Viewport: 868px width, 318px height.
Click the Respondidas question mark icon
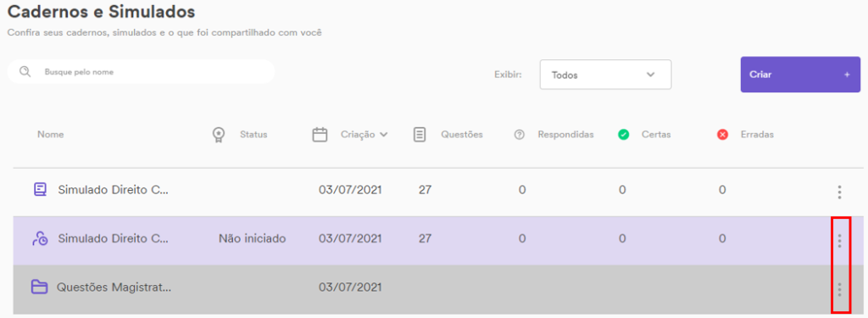coord(520,135)
